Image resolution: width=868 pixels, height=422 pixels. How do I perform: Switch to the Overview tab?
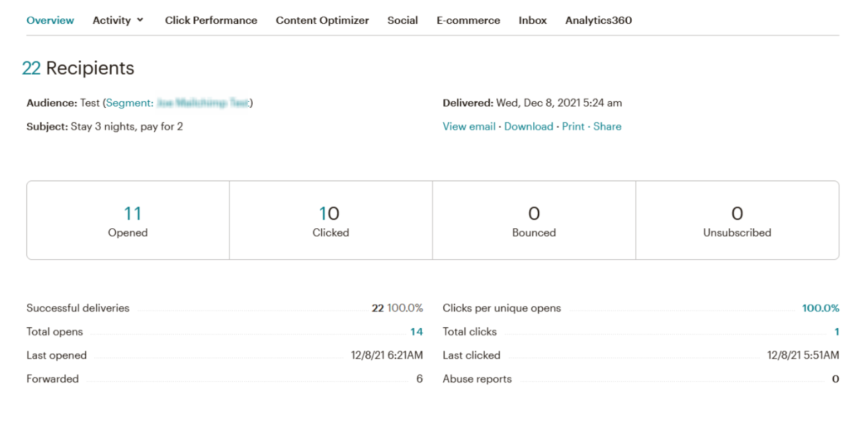[x=50, y=21]
